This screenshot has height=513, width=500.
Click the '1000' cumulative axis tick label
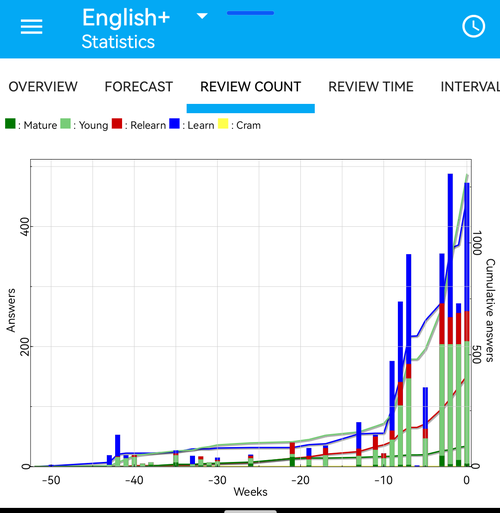tap(477, 243)
